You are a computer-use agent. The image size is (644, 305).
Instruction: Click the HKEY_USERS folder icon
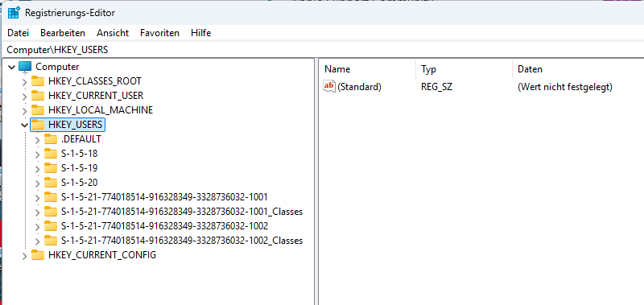point(38,125)
